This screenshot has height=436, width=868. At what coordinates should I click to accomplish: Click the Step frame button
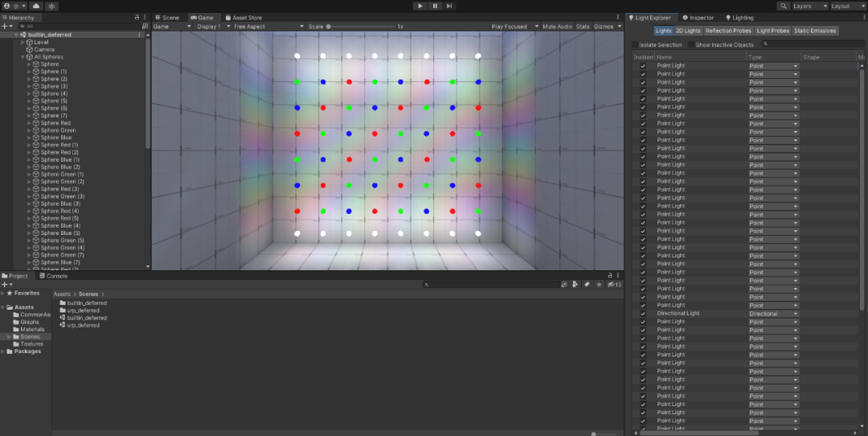click(450, 6)
